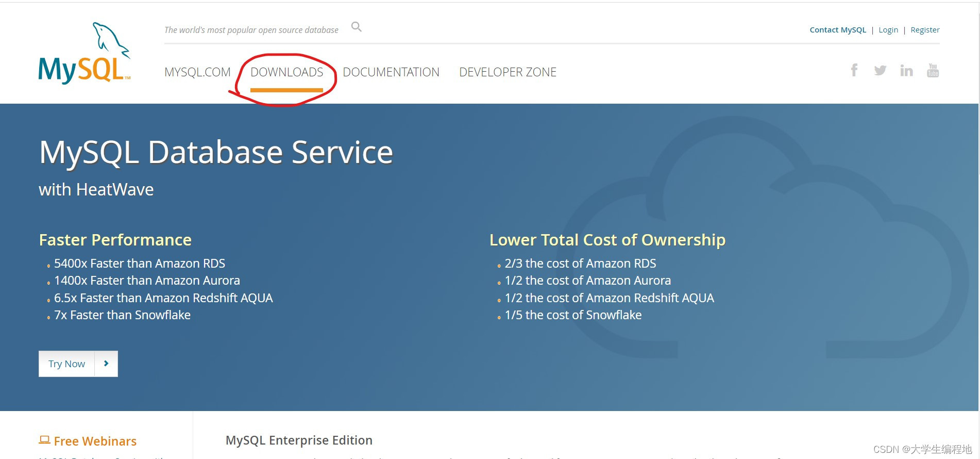Open the MYSQL.COM menu item
The height and width of the screenshot is (459, 980).
(197, 72)
